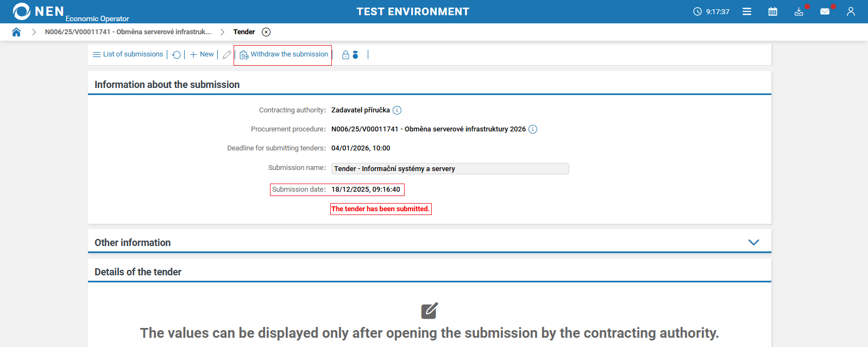Open the hamburger menu in header
This screenshot has width=868, height=347.
pos(747,11)
